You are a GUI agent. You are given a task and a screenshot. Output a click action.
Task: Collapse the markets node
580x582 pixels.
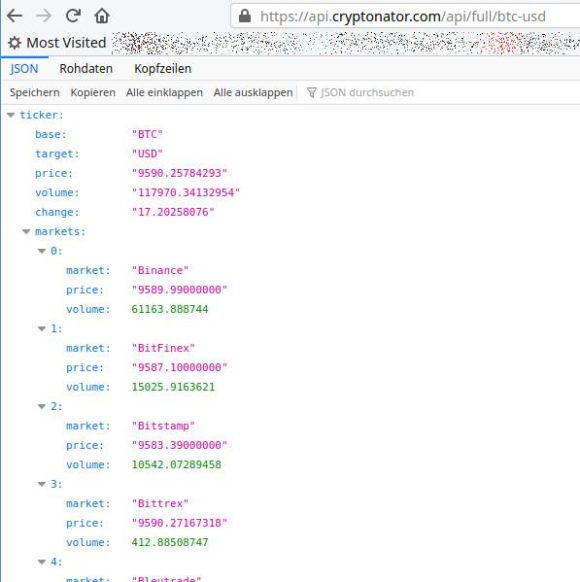[26, 232]
